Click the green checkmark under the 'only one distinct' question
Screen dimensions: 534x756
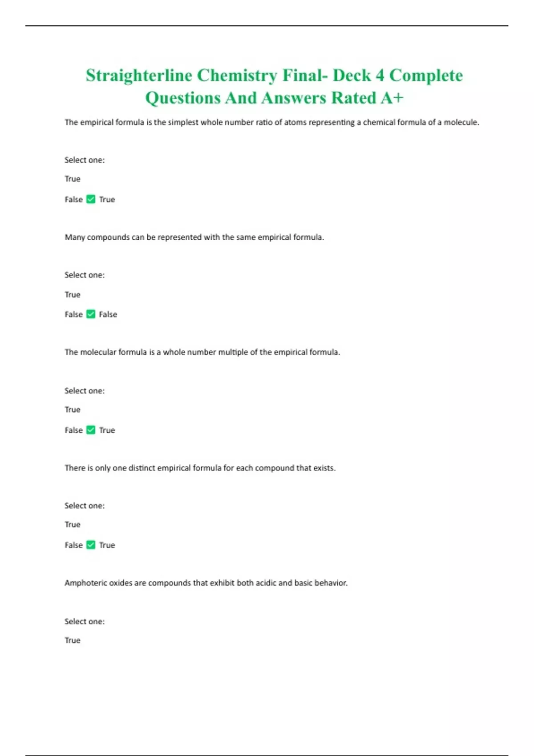(x=91, y=545)
